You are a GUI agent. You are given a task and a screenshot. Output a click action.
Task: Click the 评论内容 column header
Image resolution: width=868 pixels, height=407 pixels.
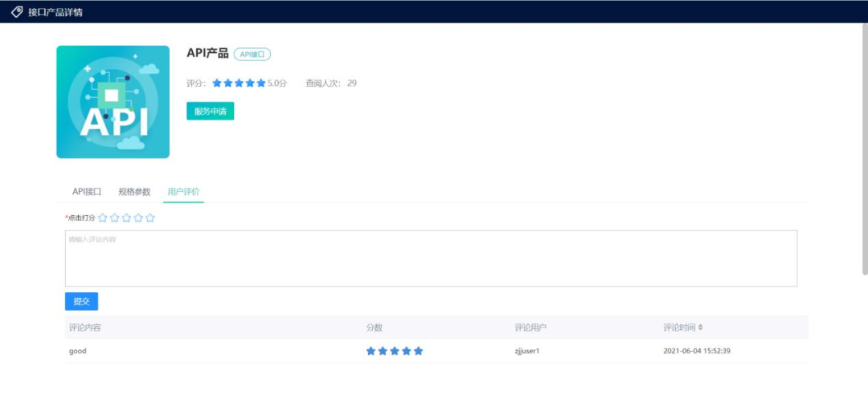[84, 328]
